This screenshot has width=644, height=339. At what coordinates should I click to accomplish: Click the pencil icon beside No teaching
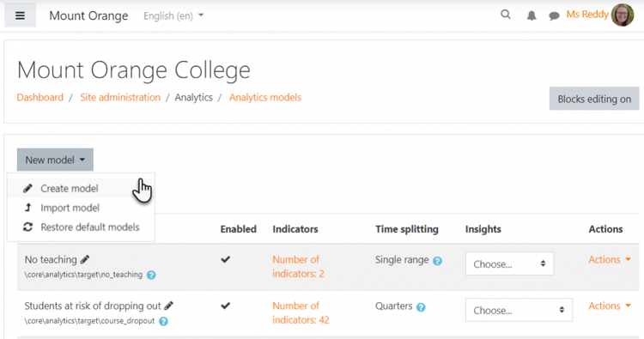coord(85,259)
